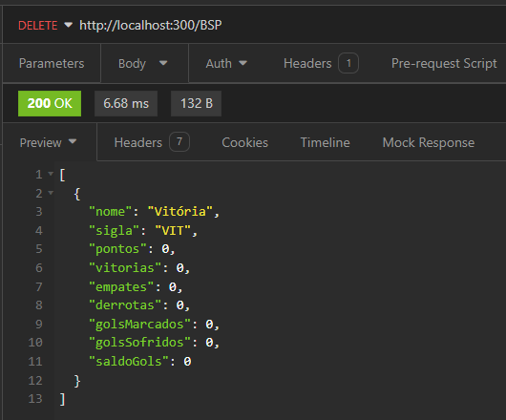Open the Body tab

coord(132,64)
